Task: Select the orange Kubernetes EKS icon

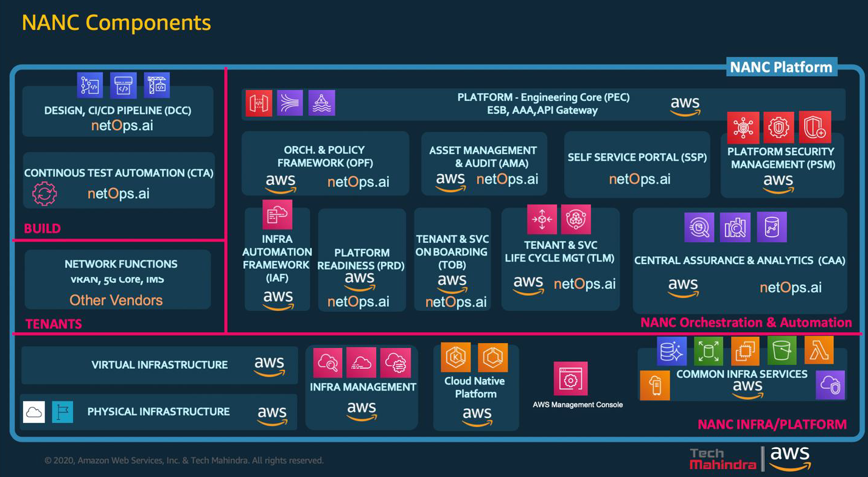Action: pos(457,357)
